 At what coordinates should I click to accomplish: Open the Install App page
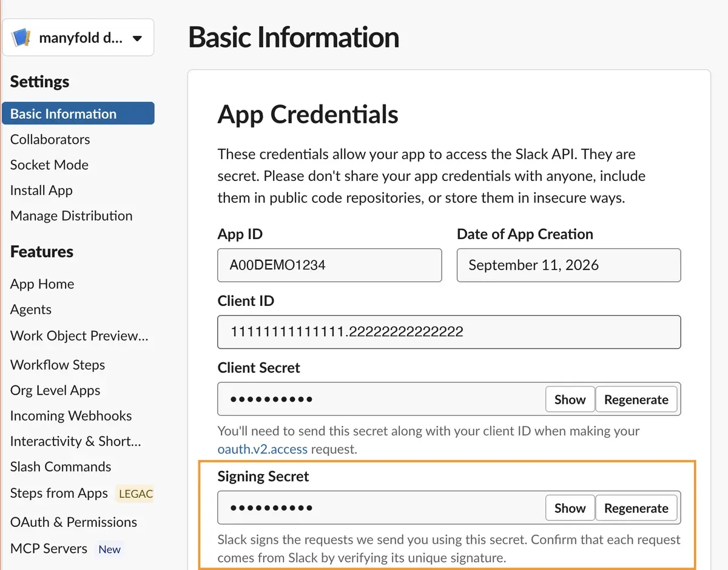[x=41, y=190]
